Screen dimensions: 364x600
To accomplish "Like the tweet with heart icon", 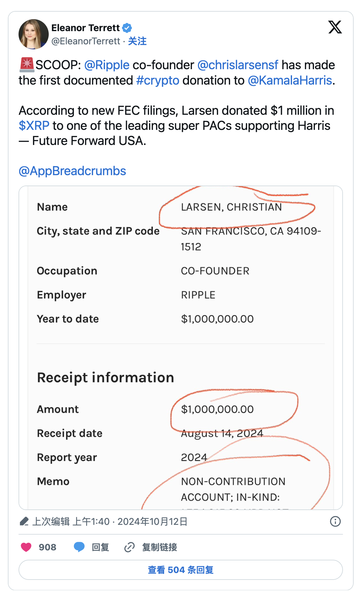I will coord(26,547).
